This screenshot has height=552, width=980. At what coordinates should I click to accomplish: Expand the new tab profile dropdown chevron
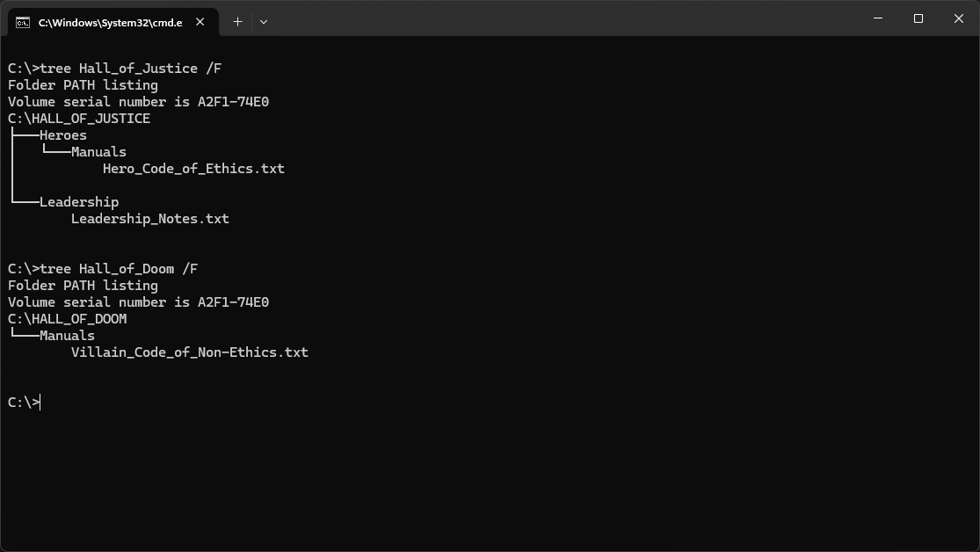point(264,22)
